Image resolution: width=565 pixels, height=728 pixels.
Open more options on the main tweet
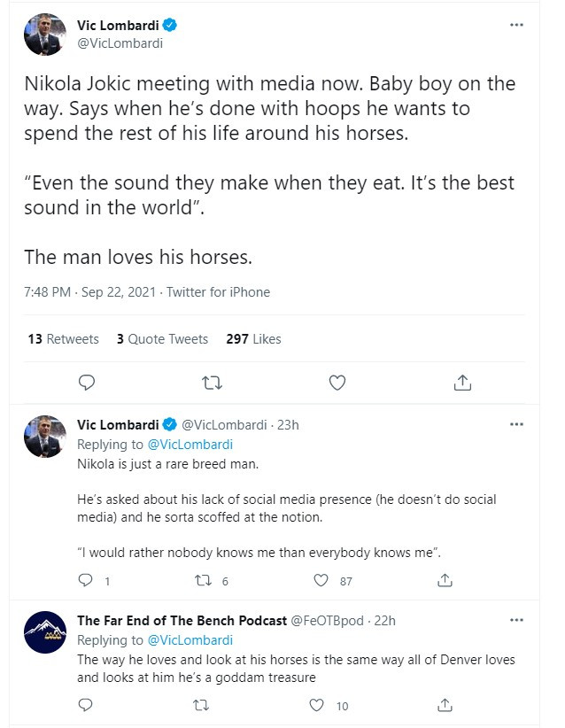516,25
